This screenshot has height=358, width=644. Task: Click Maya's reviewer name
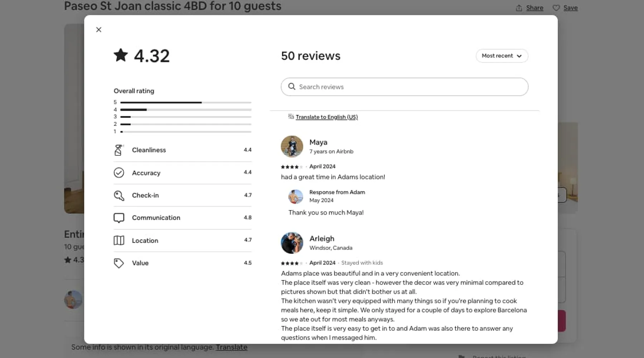click(x=318, y=142)
